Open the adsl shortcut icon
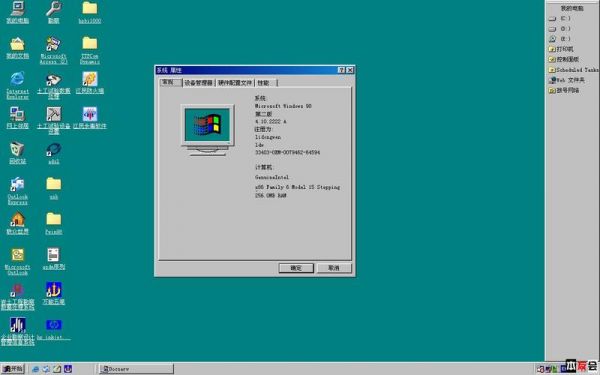Viewport: 600px width, 375px height. coord(54,153)
